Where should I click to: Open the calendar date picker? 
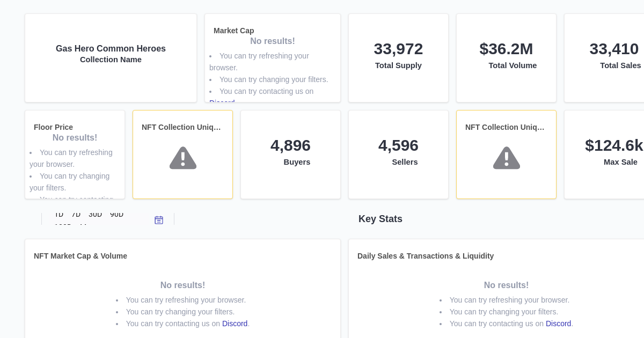click(159, 219)
